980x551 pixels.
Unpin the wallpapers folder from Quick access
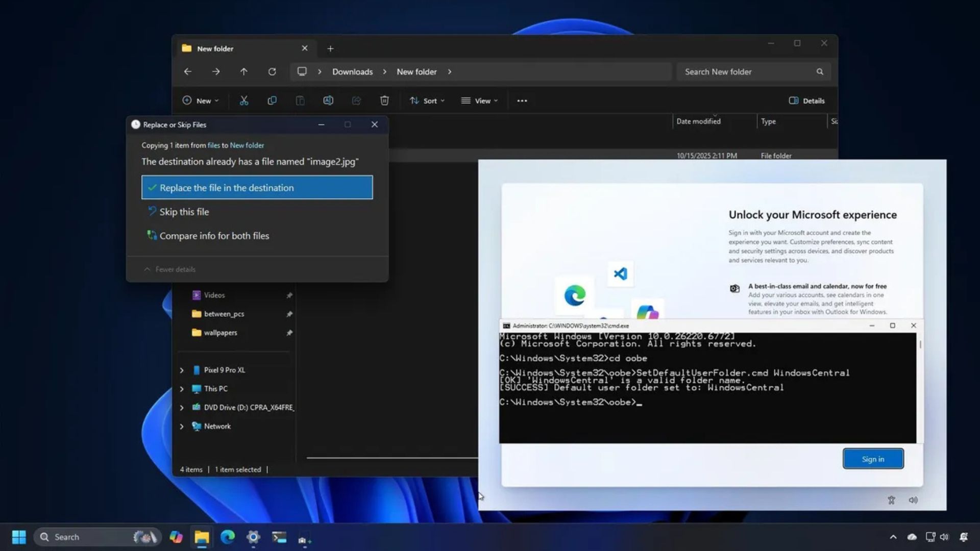coord(289,333)
